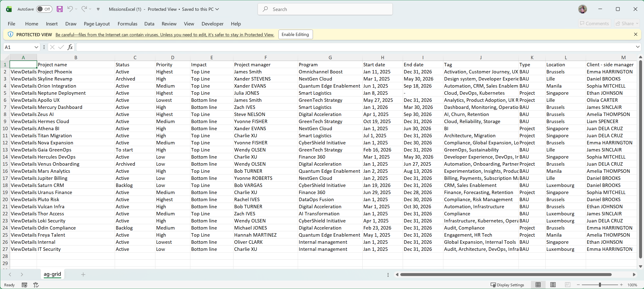Screen dimensions: 644x289
Task: Open Accessibility checker icon in status bar
Action: (36, 285)
